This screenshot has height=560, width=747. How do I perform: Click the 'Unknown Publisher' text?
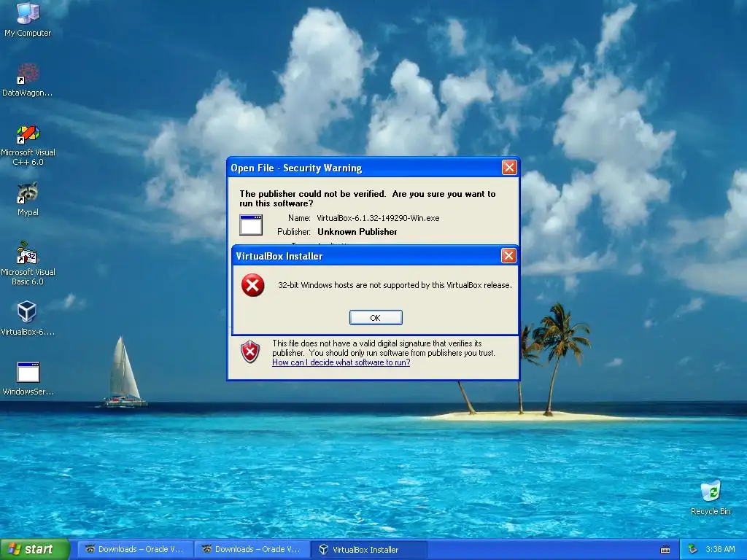357,232
